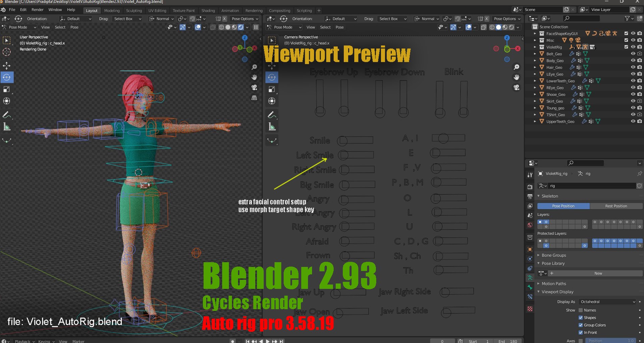Collapse the Skeleton panel
Screen dimensions: 644x343
click(550, 196)
